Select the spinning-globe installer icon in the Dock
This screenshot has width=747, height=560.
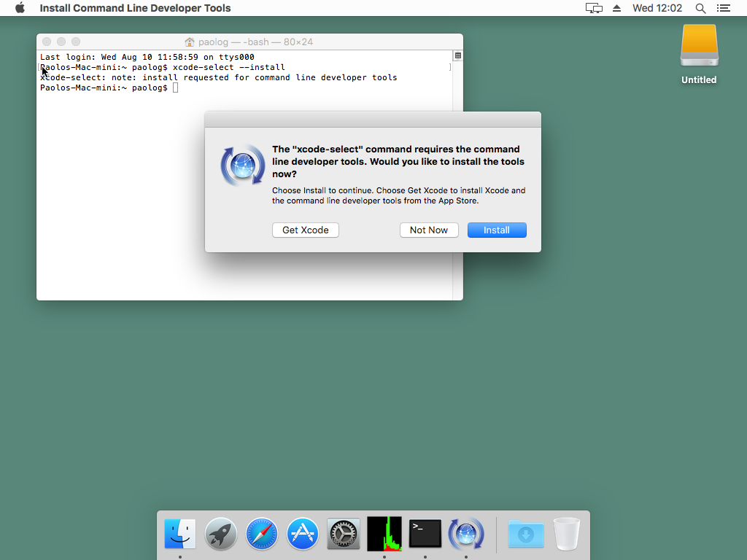pos(466,534)
